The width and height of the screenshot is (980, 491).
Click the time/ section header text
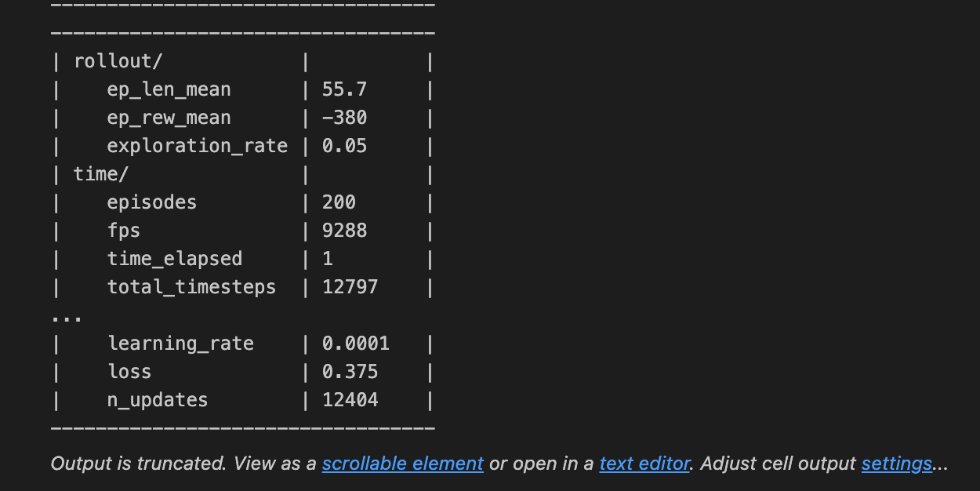pos(101,174)
